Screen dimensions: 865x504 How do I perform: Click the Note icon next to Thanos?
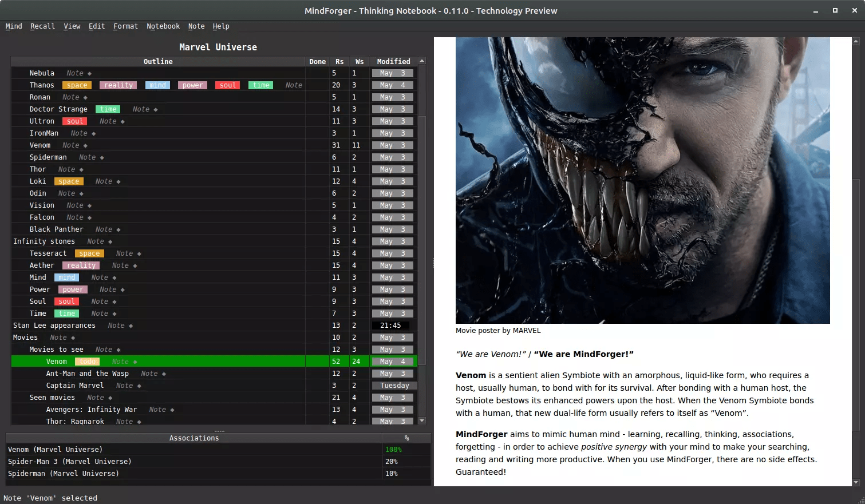pos(293,85)
